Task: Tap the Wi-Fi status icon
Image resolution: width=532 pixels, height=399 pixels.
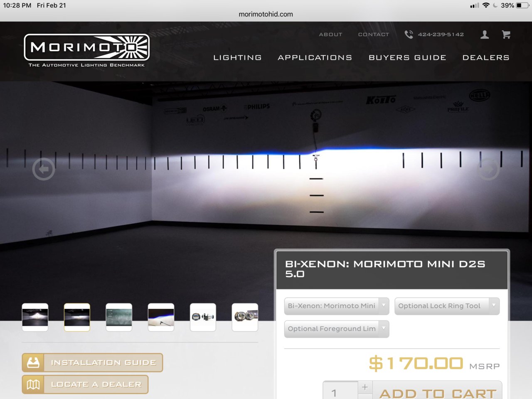Action: (x=485, y=5)
